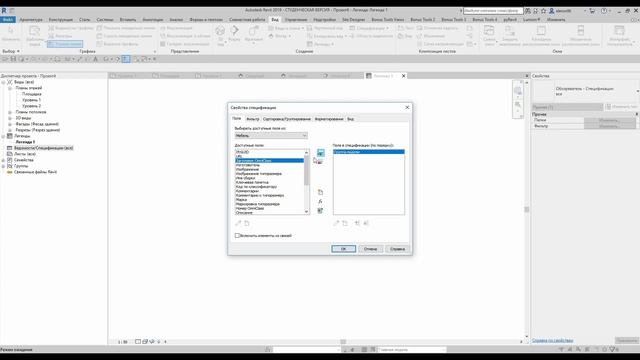640x360 pixels.
Task: Enable Включить элементы из связей checkbox
Action: click(x=237, y=236)
